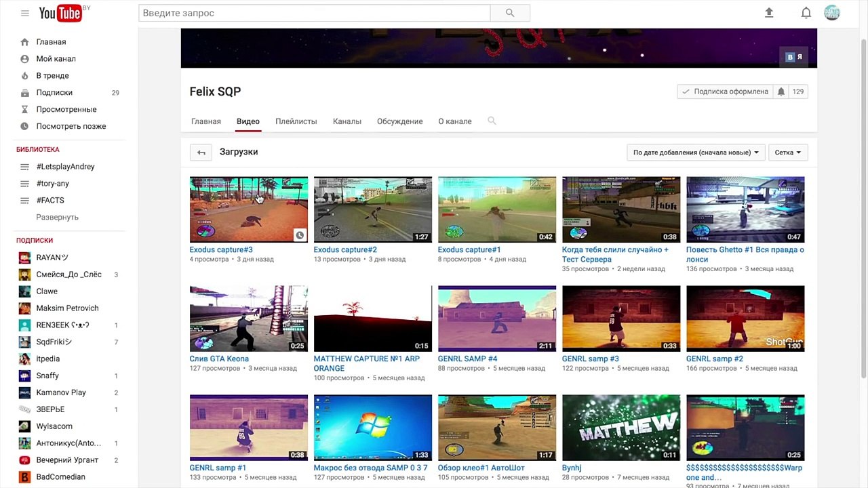This screenshot has height=488, width=868.
Task: Open the Сетка view dropdown
Action: coord(787,152)
